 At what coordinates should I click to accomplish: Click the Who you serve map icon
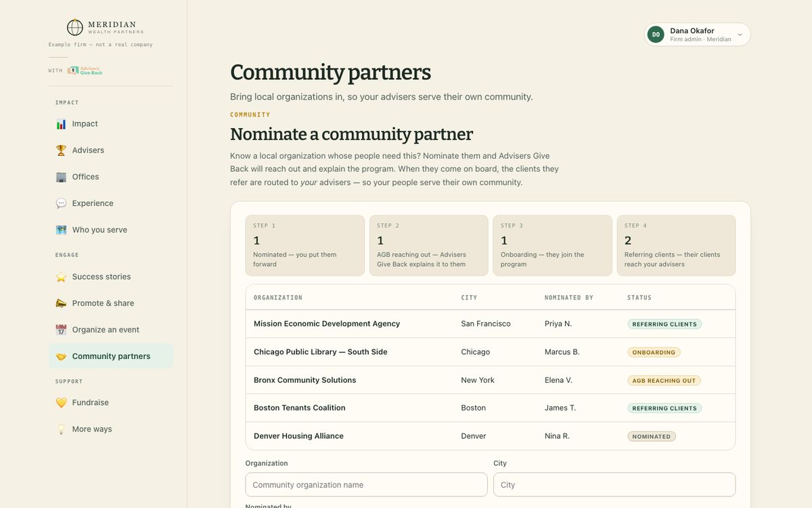[61, 230]
